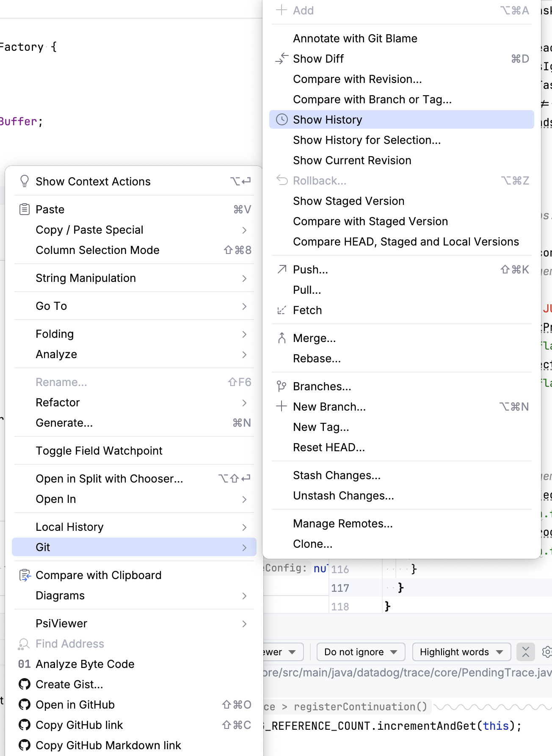This screenshot has height=756, width=552.
Task: Click the Show Diff arrows icon
Action: click(x=282, y=59)
